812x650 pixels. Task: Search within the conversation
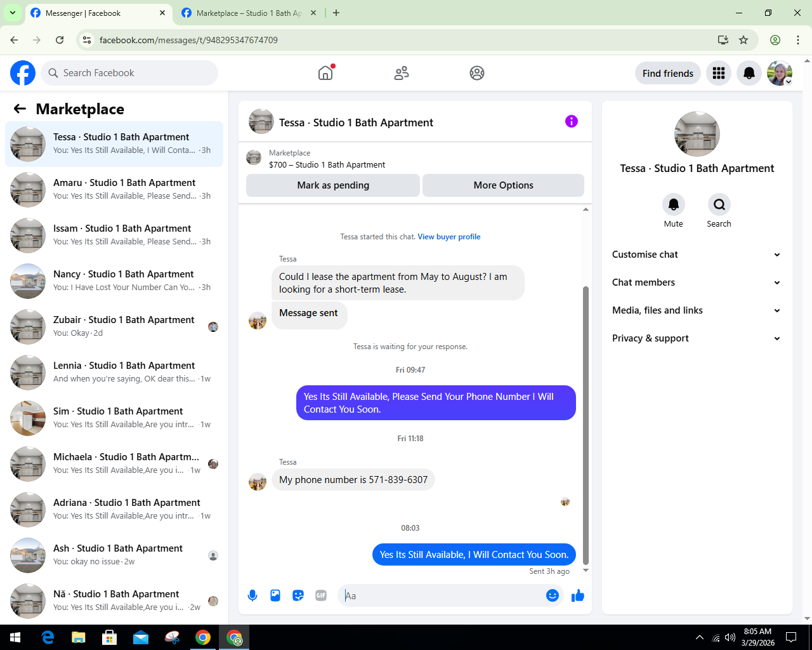pyautogui.click(x=719, y=204)
